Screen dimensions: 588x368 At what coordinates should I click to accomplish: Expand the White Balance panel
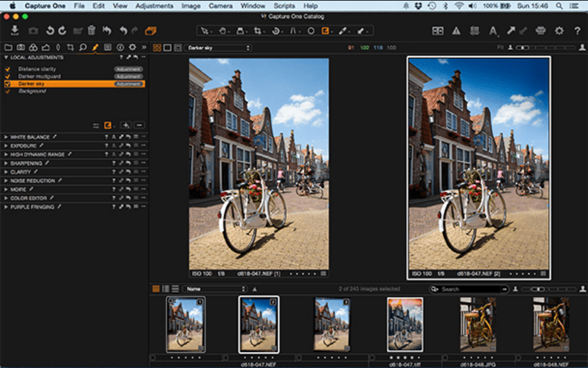tap(6, 137)
